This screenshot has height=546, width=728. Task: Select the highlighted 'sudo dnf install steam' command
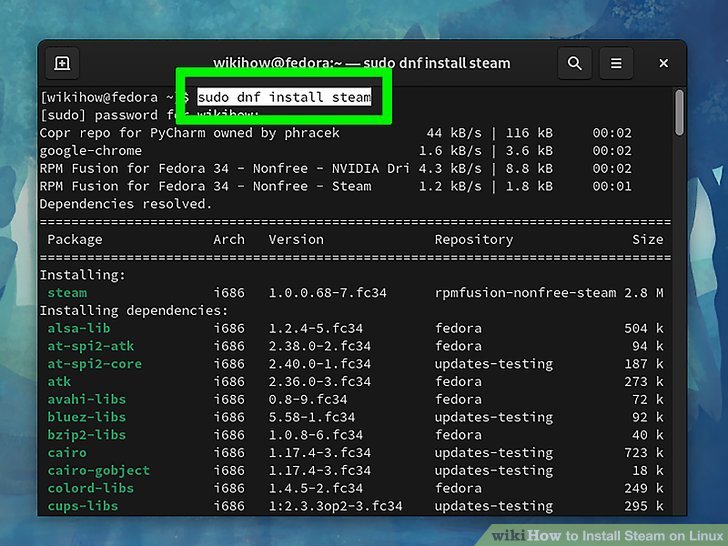tap(284, 97)
